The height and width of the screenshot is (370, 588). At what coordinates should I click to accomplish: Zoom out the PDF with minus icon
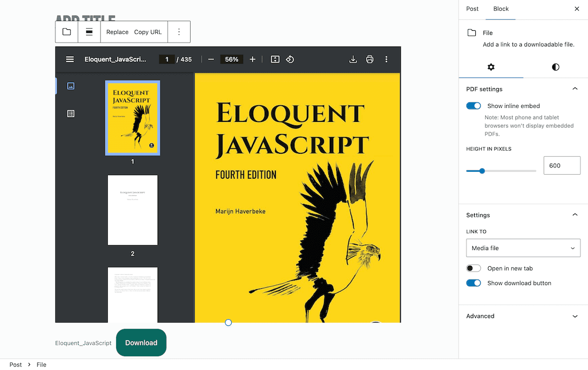pos(211,59)
